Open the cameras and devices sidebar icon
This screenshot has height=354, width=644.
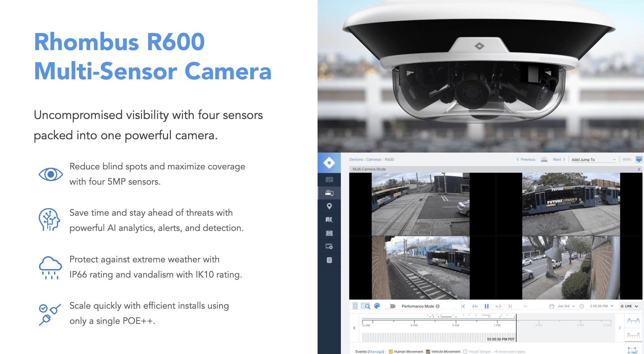pyautogui.click(x=329, y=193)
